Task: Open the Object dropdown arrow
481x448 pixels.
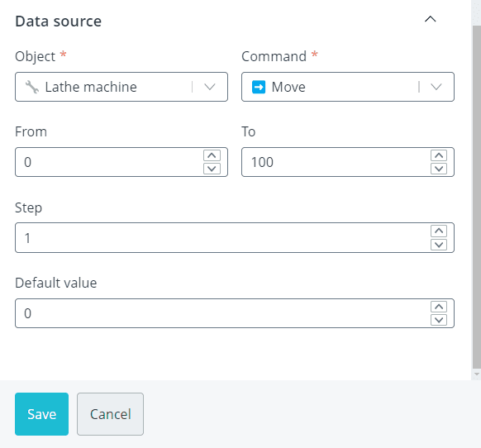Action: click(210, 87)
